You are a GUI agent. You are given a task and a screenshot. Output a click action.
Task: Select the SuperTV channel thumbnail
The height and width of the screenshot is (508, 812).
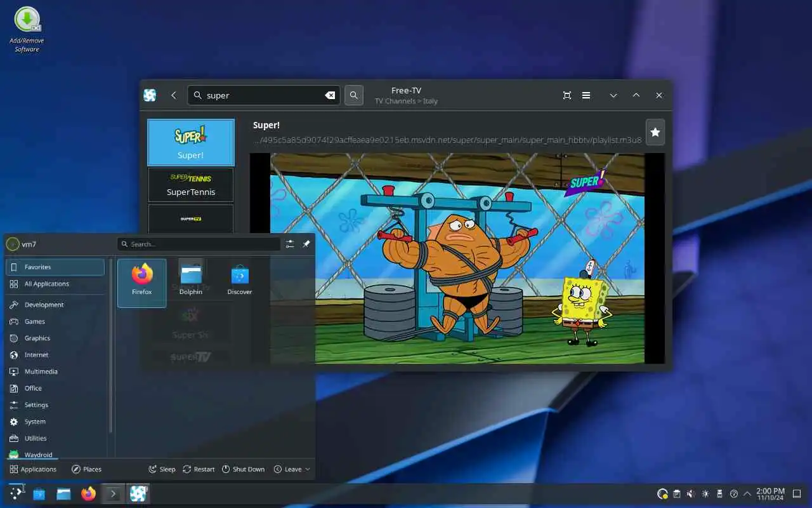191,218
